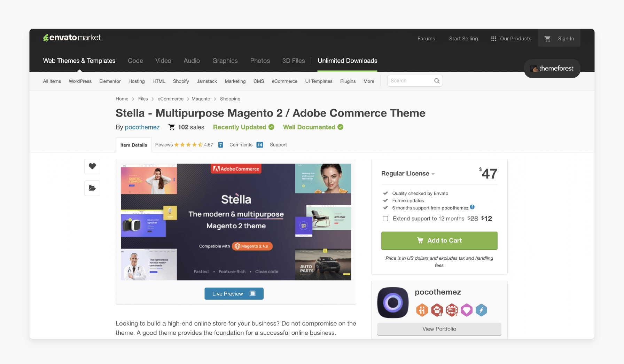This screenshot has width=624, height=364.
Task: Go to eCommerce breadcrumb
Action: [171, 99]
